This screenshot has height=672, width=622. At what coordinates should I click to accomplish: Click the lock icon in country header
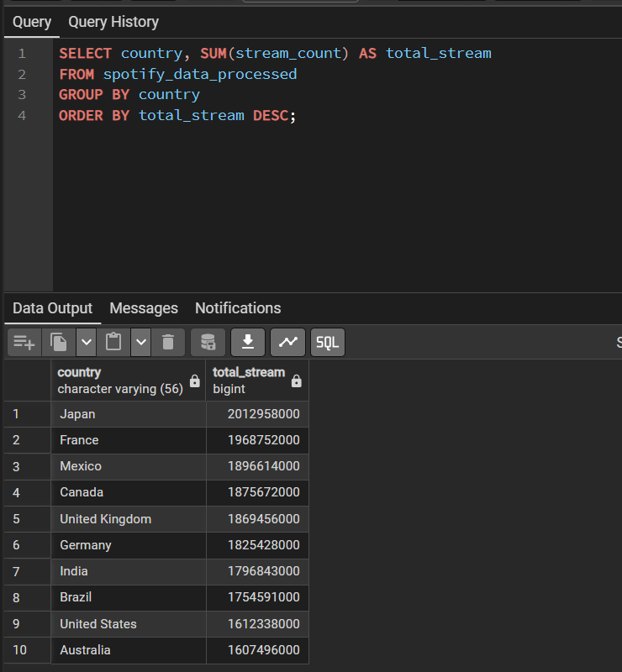coord(195,381)
